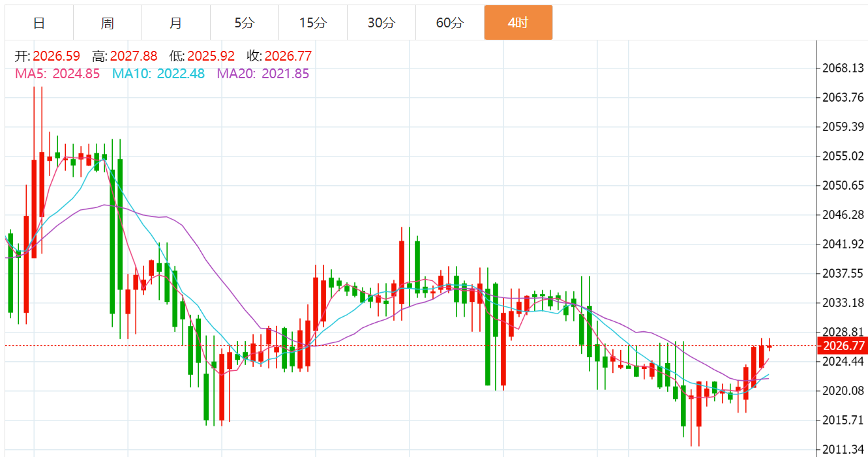
Task: Click the red current-price tag on the axis
Action: [842, 346]
